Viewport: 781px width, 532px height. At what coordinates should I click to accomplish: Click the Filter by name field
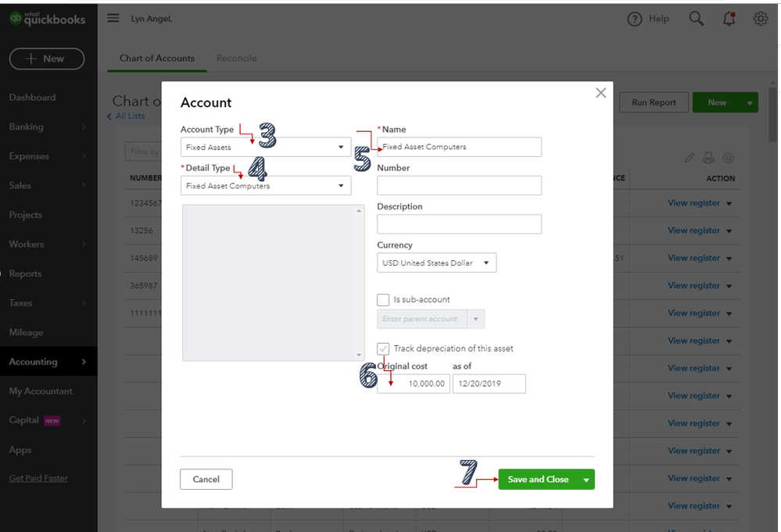pyautogui.click(x=143, y=152)
